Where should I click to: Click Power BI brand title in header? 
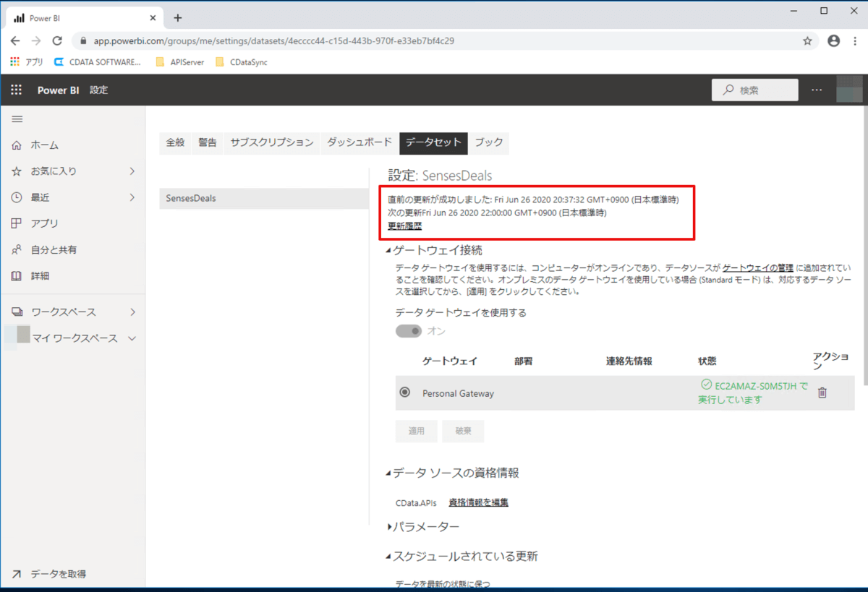pos(58,90)
